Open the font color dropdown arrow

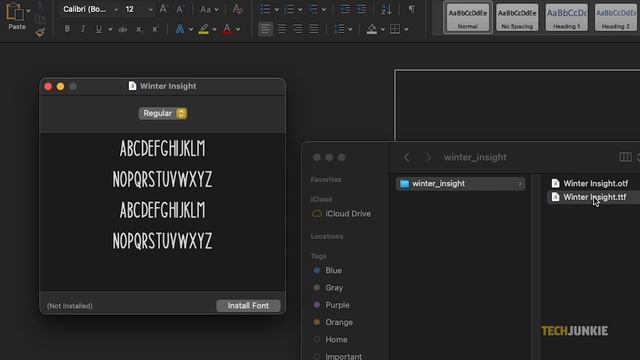pyautogui.click(x=238, y=29)
